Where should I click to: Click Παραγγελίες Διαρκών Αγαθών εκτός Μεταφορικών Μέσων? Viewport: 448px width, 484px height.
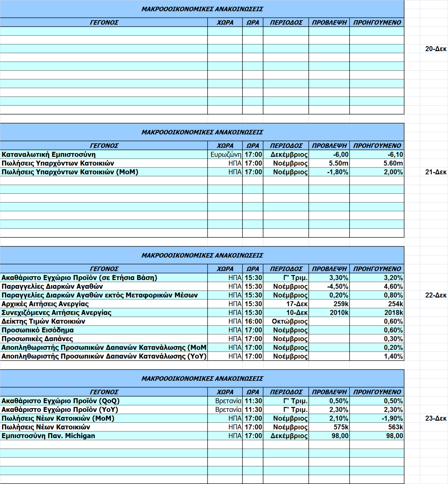[104, 295]
